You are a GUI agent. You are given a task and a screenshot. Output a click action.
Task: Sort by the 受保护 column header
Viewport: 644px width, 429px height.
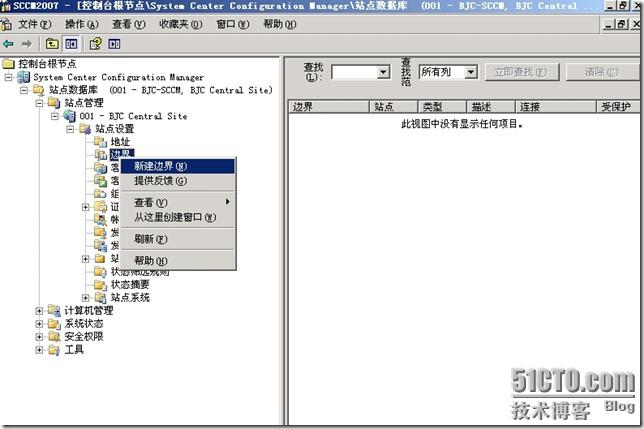pos(618,107)
